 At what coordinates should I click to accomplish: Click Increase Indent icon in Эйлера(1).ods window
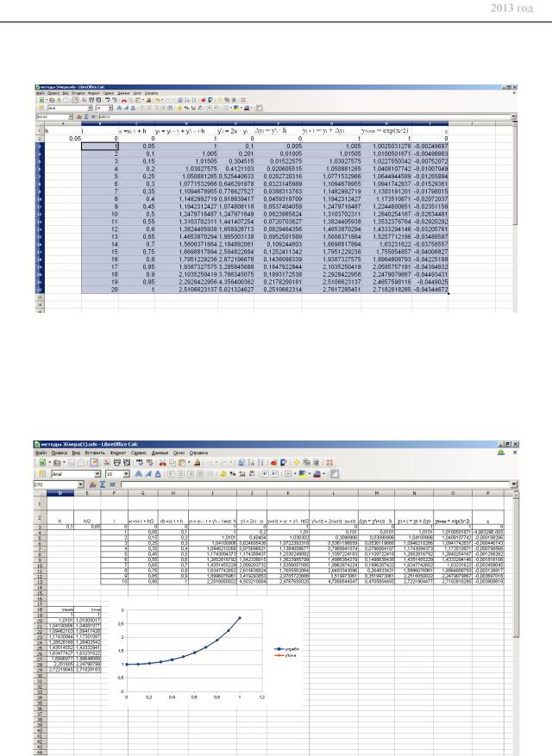275,474
